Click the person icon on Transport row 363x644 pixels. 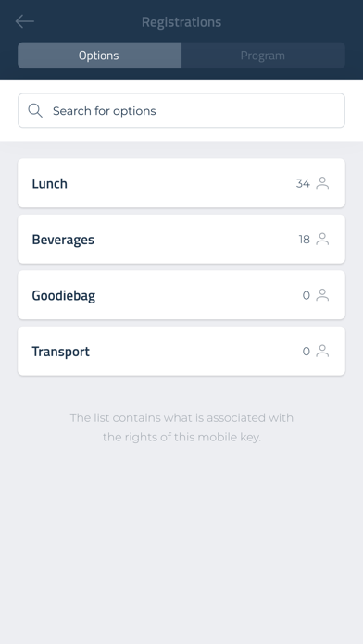[322, 352]
